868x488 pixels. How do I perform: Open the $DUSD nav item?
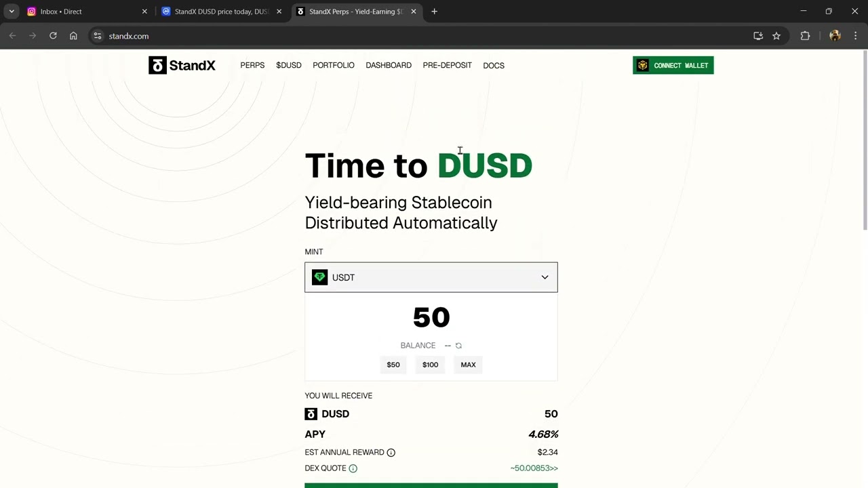(289, 65)
